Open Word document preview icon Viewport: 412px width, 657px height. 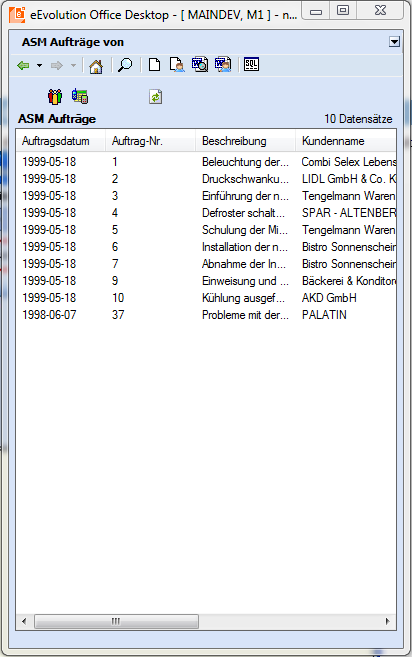(x=200, y=65)
